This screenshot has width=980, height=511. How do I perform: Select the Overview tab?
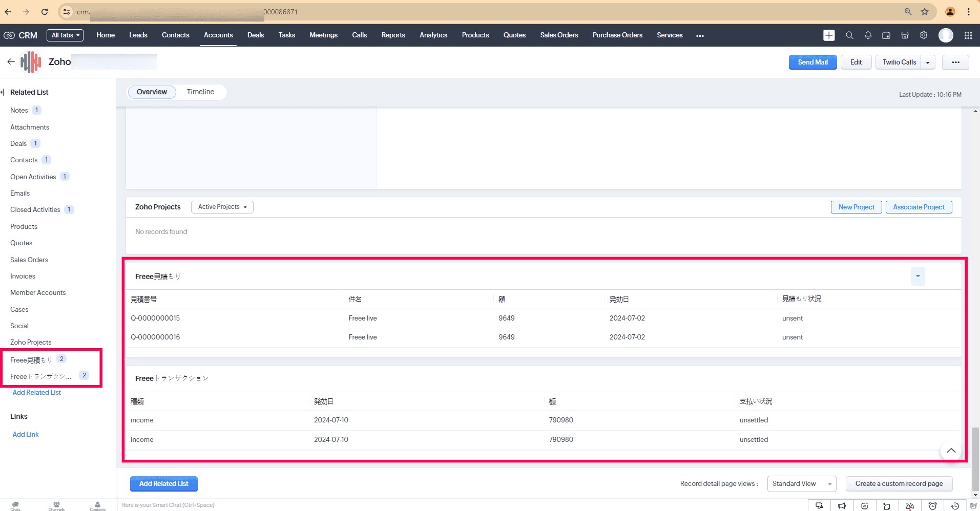152,92
